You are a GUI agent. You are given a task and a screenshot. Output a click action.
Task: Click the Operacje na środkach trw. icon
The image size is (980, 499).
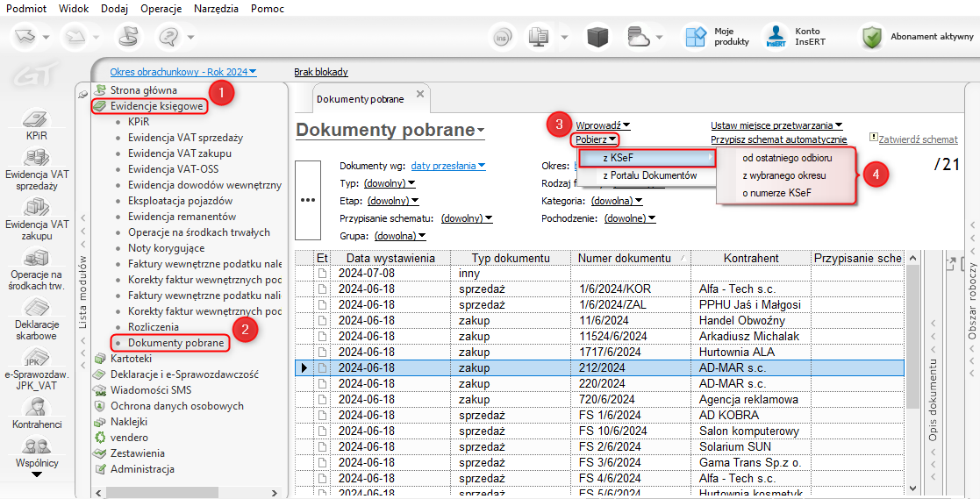click(x=37, y=259)
